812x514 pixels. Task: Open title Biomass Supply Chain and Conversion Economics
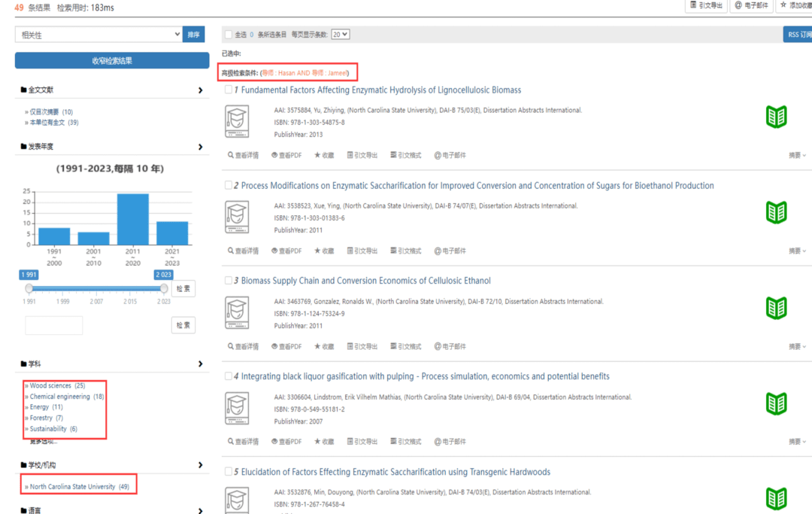(365, 280)
